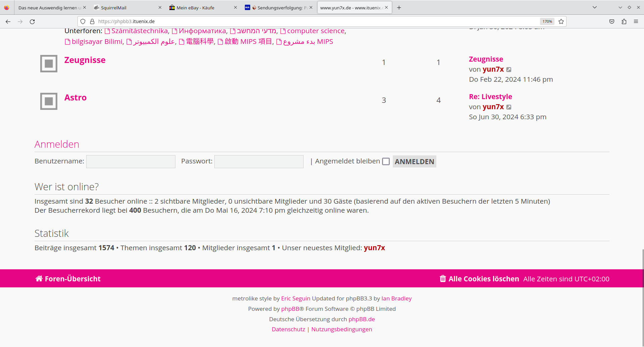The width and height of the screenshot is (644, 347).
Task: Click into the Benutzername input field
Action: (131, 161)
